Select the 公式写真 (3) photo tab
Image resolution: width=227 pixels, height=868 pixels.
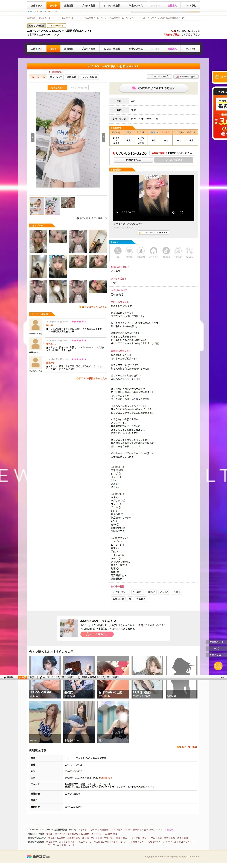[57, 88]
